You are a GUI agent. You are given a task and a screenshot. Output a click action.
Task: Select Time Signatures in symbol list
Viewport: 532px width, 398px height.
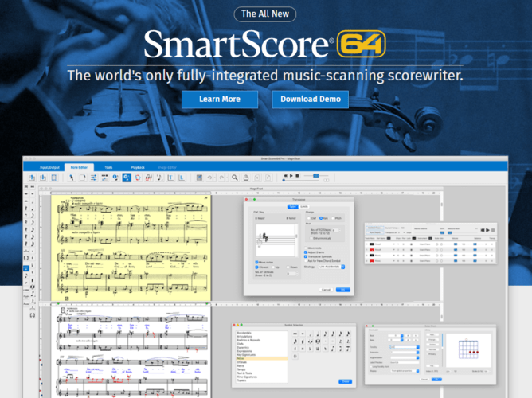pos(247,377)
